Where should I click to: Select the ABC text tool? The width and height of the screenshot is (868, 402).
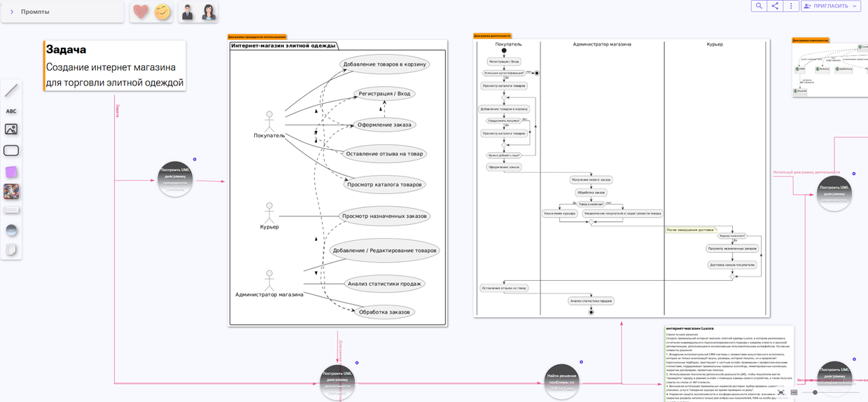(x=11, y=111)
